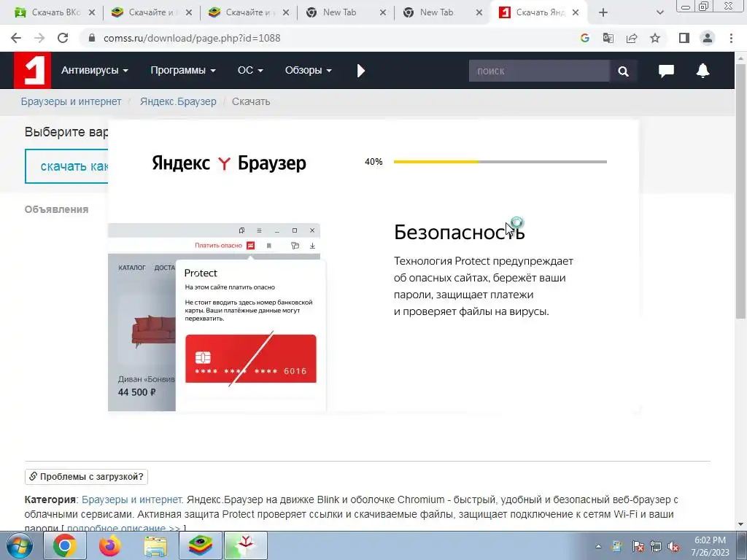Close the Скачать Янд active tab
This screenshot has height=560, width=747.
pyautogui.click(x=576, y=13)
